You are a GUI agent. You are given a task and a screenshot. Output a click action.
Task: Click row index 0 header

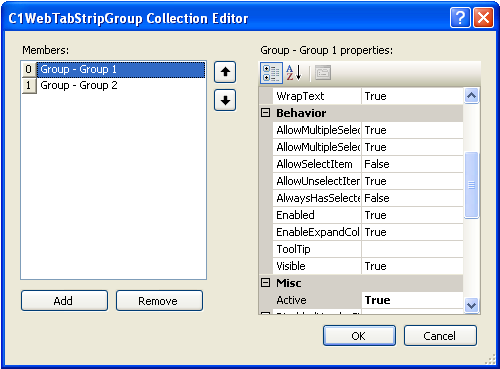29,69
